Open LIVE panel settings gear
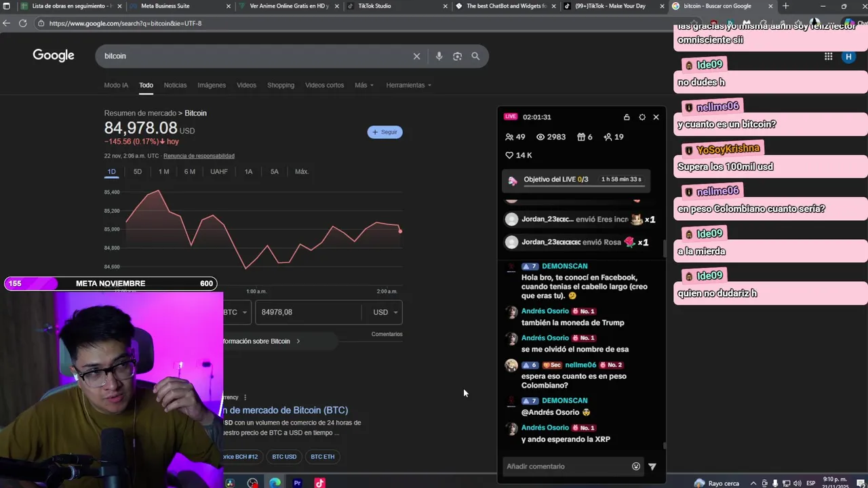 [x=642, y=117]
